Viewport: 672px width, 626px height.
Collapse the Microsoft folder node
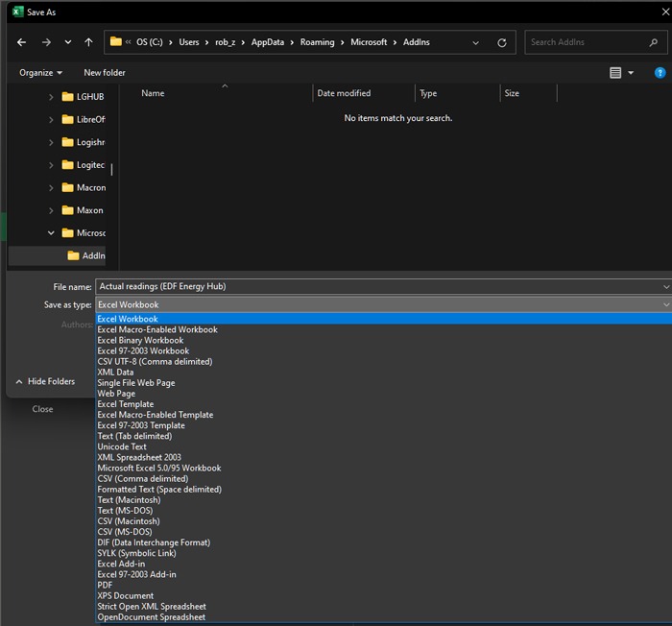click(x=51, y=232)
